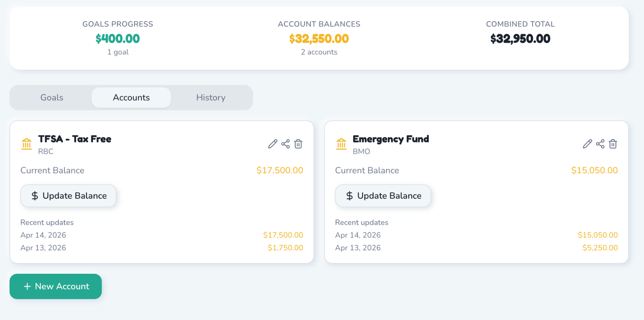Delete the Emergency Fund account
This screenshot has width=644, height=320.
click(613, 144)
